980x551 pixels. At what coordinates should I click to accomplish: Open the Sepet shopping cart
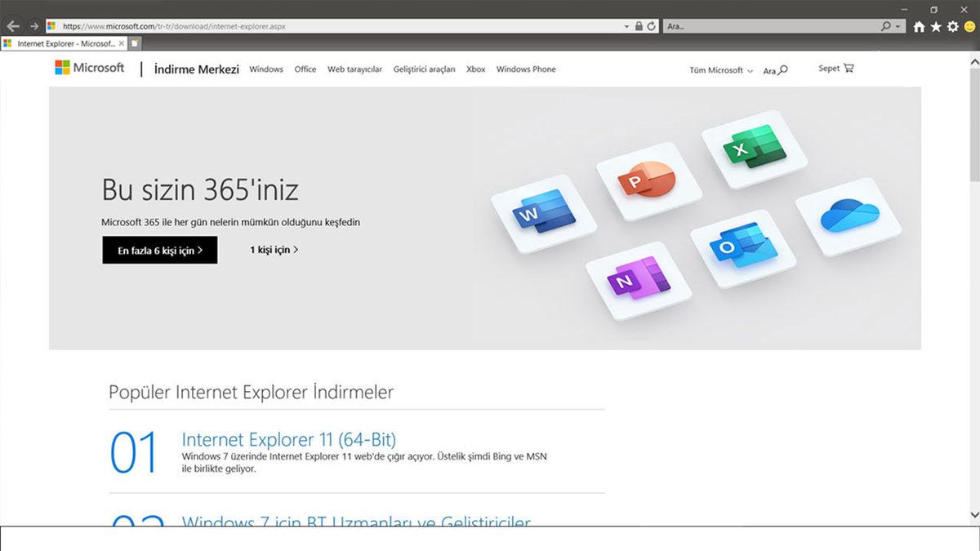(x=835, y=69)
